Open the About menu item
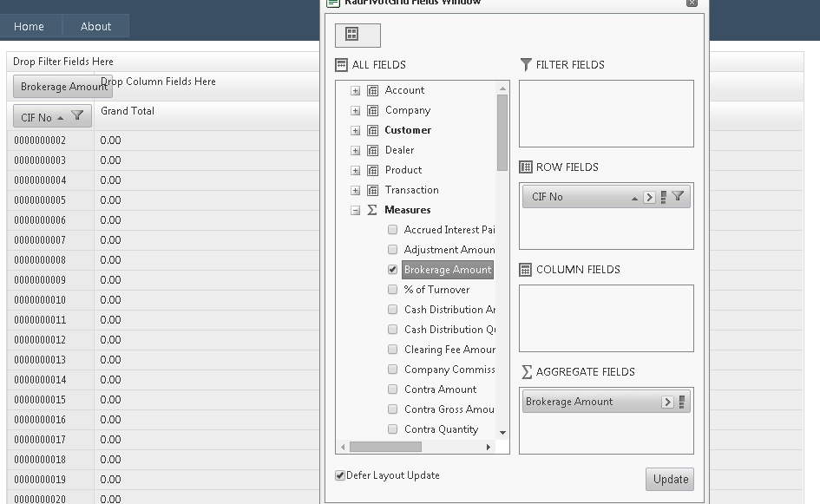This screenshot has height=504, width=820. coord(95,26)
